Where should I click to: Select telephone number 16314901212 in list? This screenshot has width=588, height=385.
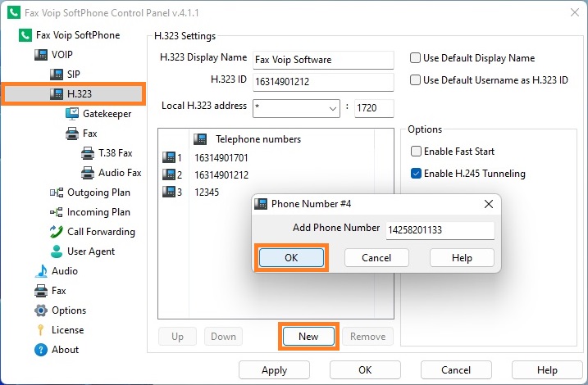point(221,175)
